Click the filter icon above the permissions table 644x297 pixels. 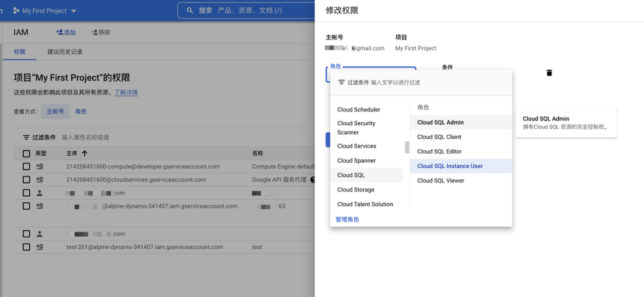(x=26, y=137)
